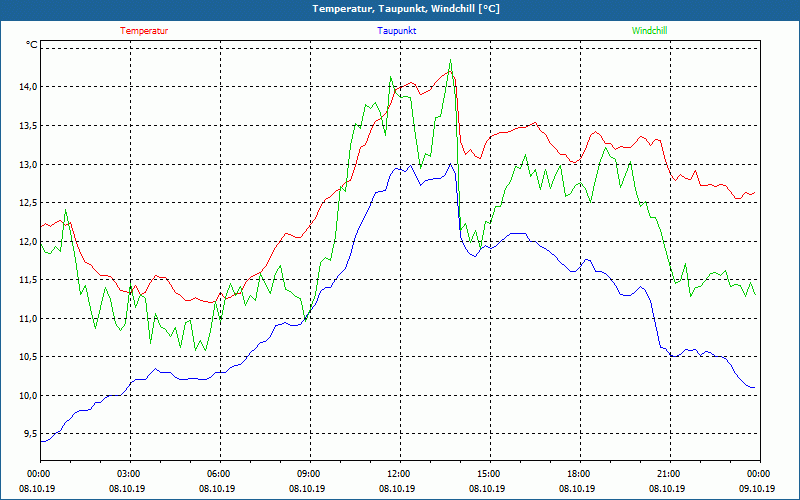The image size is (800, 500).
Task: Click the red Temperatur legend label
Action: tap(144, 31)
